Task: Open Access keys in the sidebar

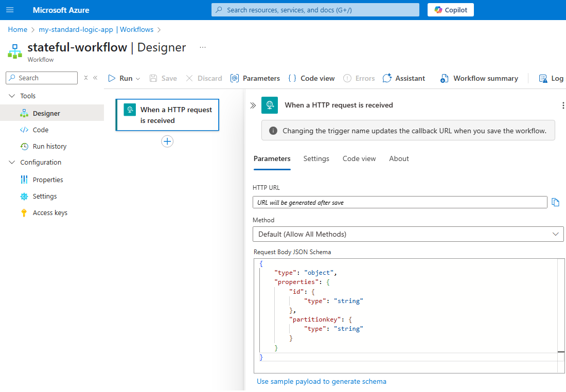Action: tap(50, 212)
